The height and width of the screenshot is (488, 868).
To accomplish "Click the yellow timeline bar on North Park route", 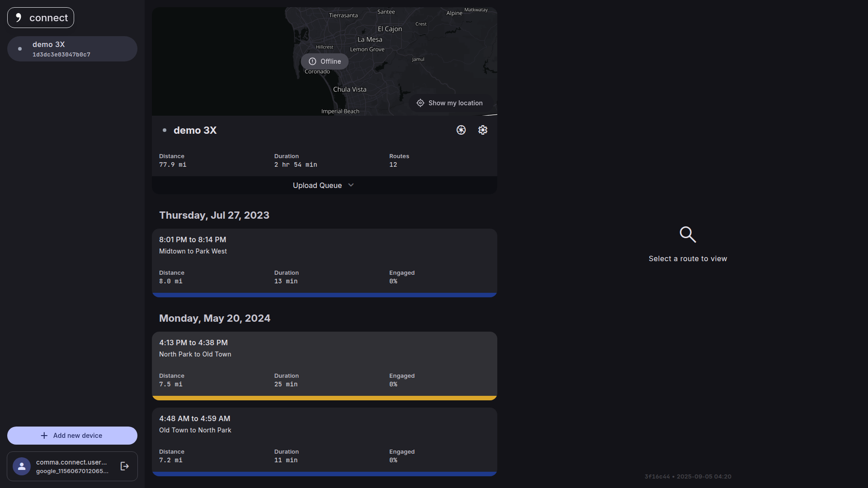I will (324, 398).
